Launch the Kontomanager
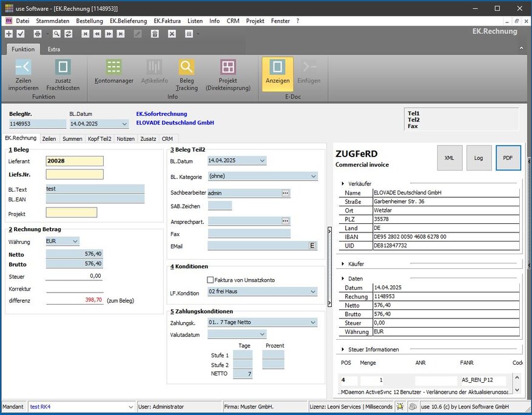The height and width of the screenshot is (415, 532). (x=113, y=67)
